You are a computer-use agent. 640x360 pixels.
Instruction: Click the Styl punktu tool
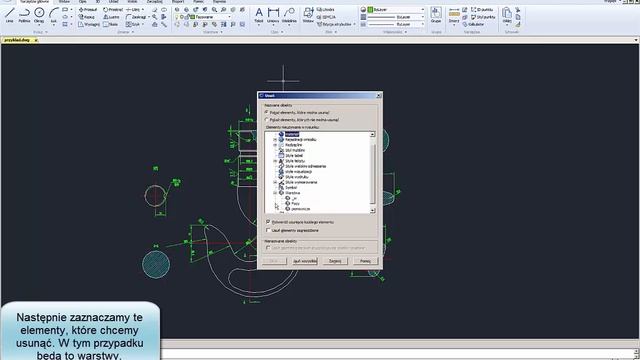483,17
